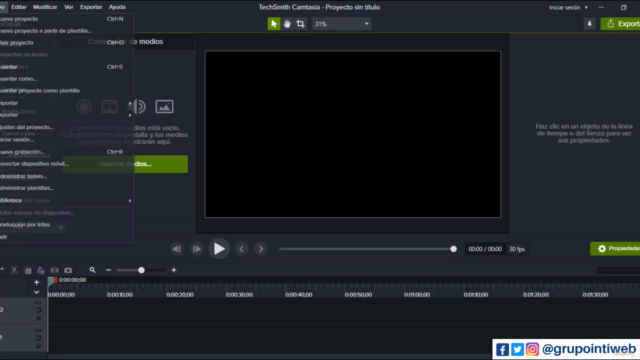This screenshot has width=640, height=360.
Task: Jump to previous clip with left chevron
Action: click(x=242, y=249)
